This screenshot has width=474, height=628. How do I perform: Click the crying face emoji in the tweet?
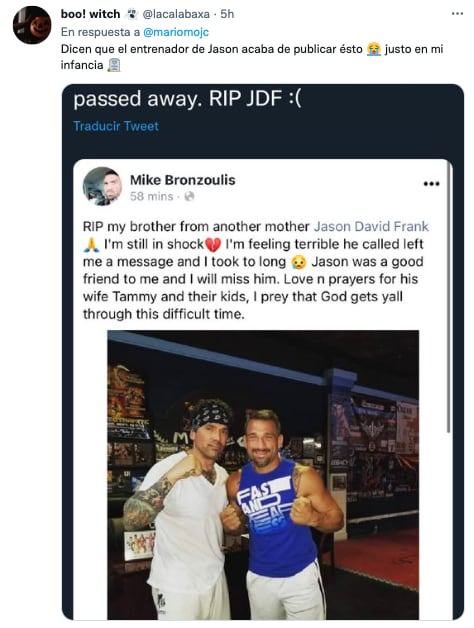373,50
